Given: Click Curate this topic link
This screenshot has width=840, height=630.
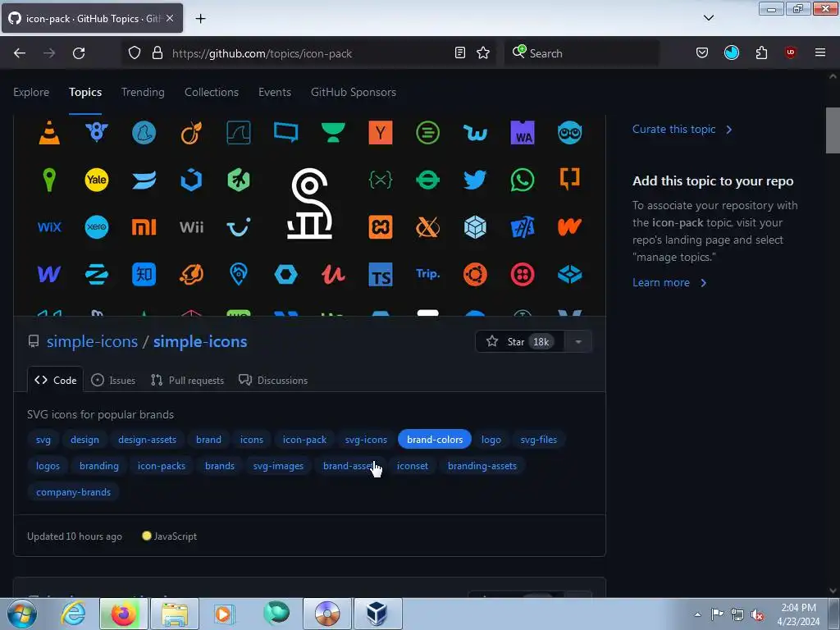Looking at the screenshot, I should click(x=682, y=129).
